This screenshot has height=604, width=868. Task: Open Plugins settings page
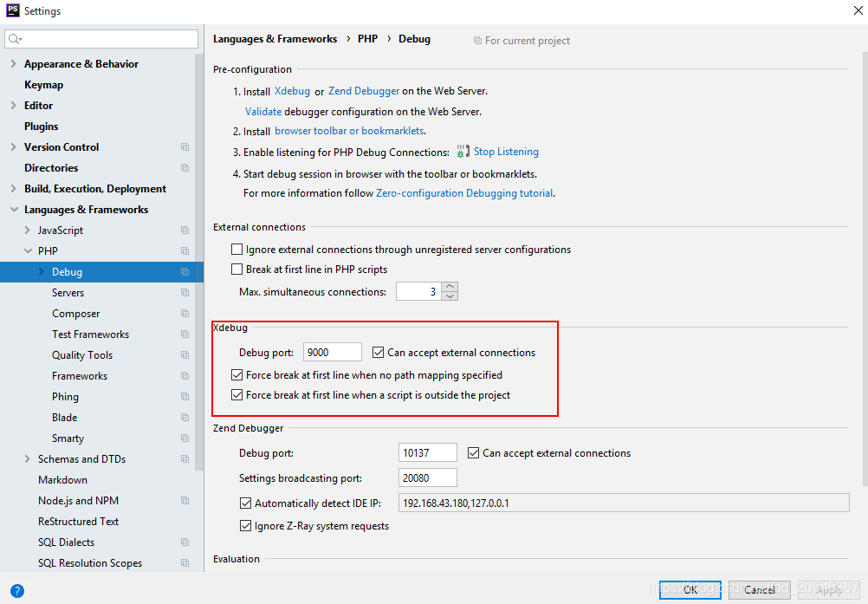tap(41, 127)
